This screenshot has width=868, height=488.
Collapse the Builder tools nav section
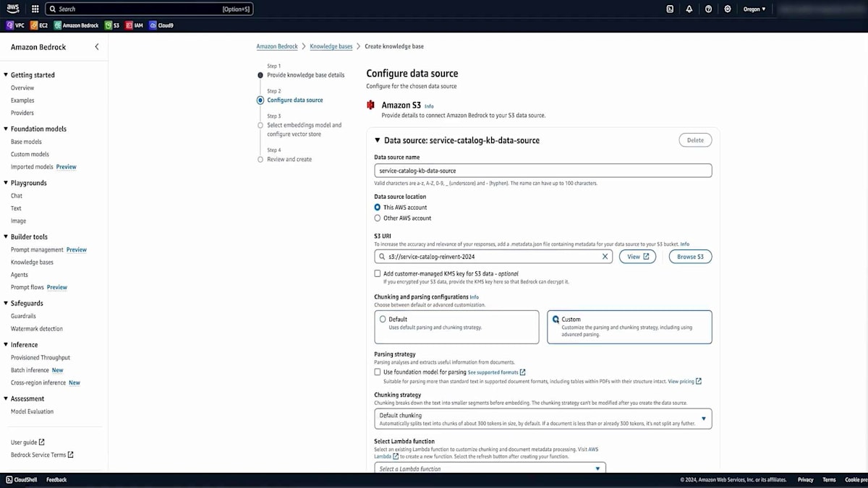point(6,237)
